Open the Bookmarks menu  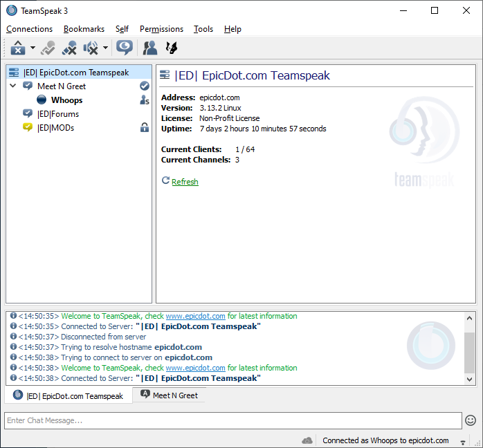coord(84,29)
